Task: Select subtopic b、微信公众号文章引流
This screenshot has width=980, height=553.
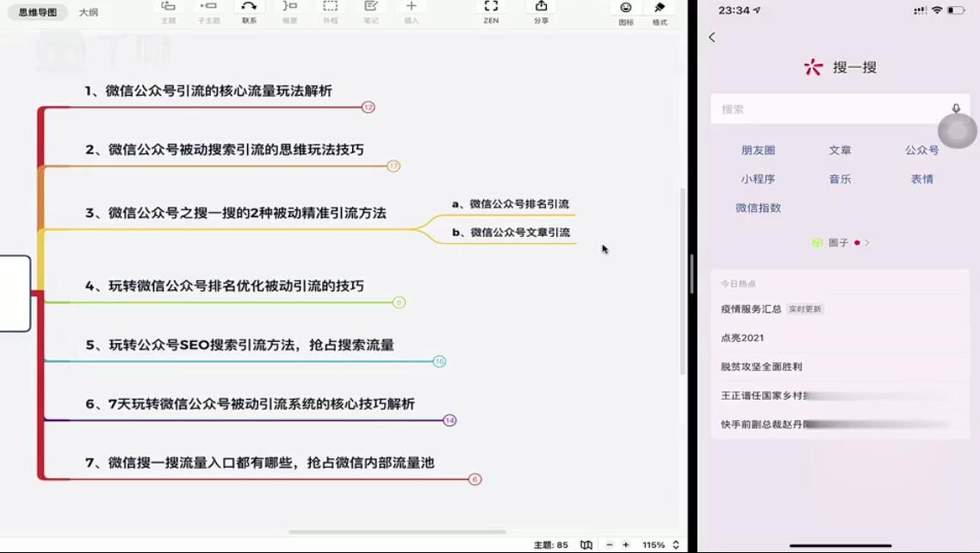Action: (x=511, y=233)
